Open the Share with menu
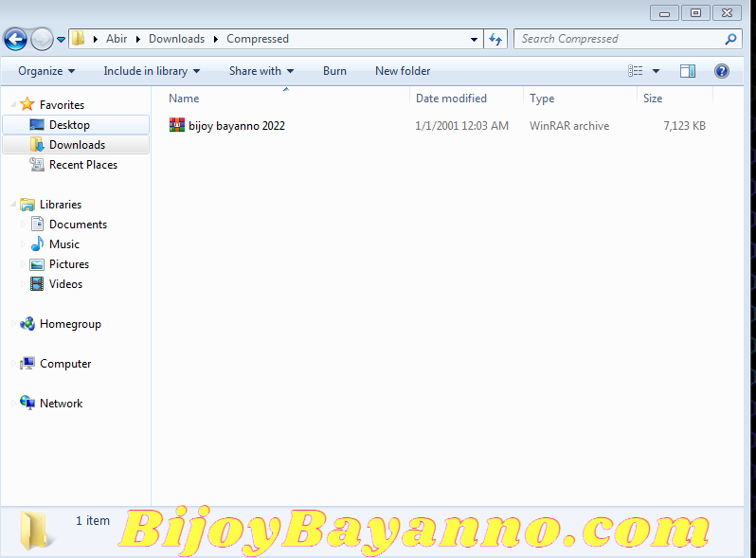The width and height of the screenshot is (756, 558). (x=261, y=71)
